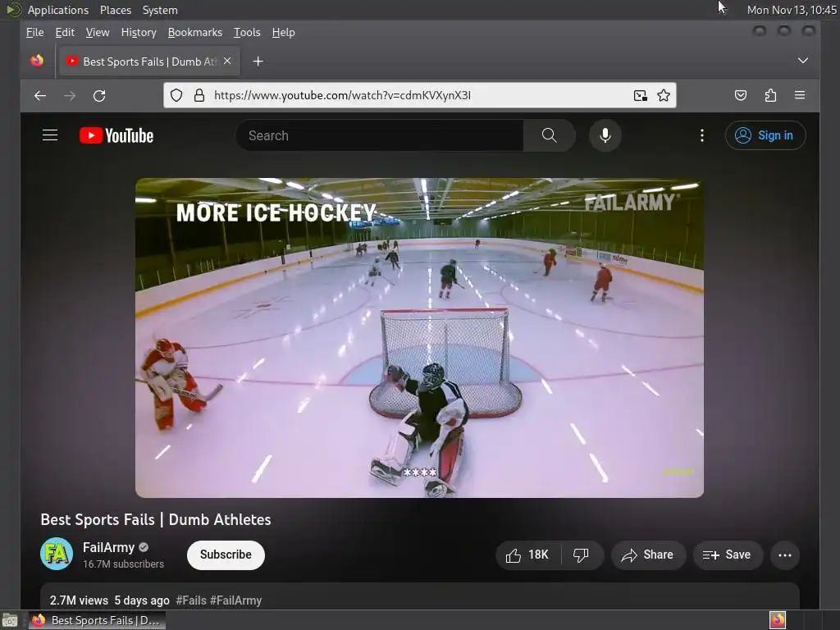Click the 16.7M subscribers text
The width and height of the screenshot is (840, 630).
coord(123,564)
